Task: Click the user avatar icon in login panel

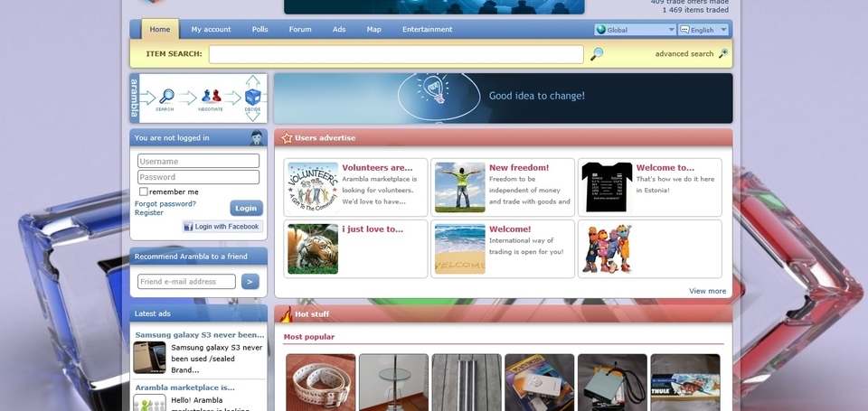Action: coord(256,137)
